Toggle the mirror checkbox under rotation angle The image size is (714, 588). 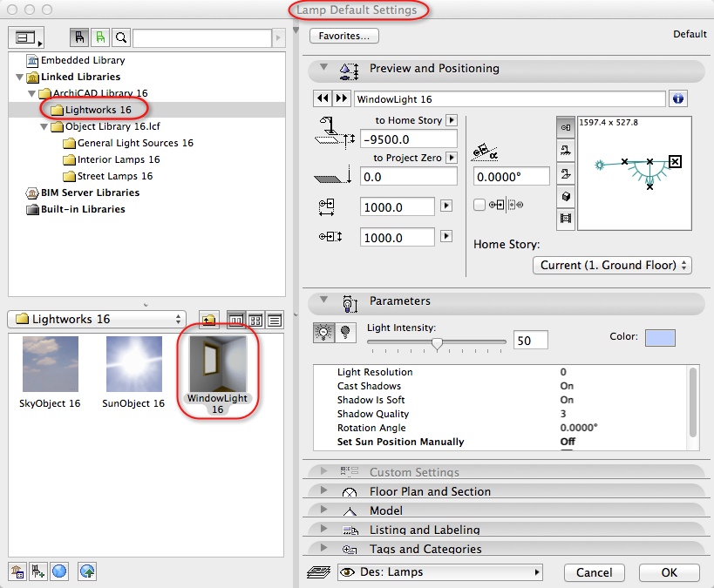point(479,205)
